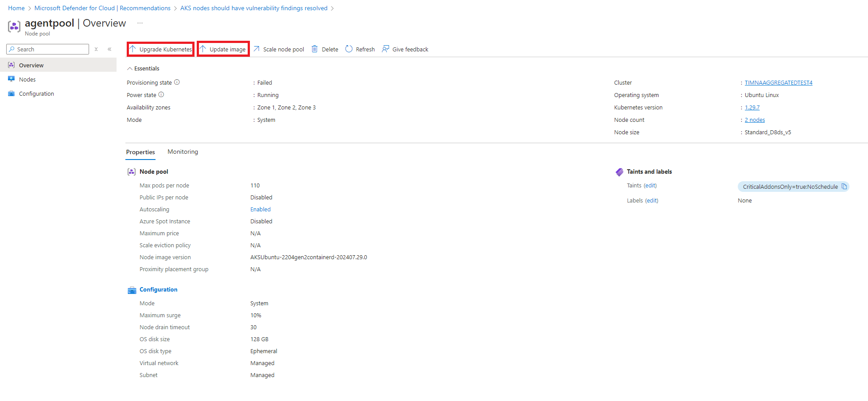Switch to the Properties tab

[x=140, y=152]
